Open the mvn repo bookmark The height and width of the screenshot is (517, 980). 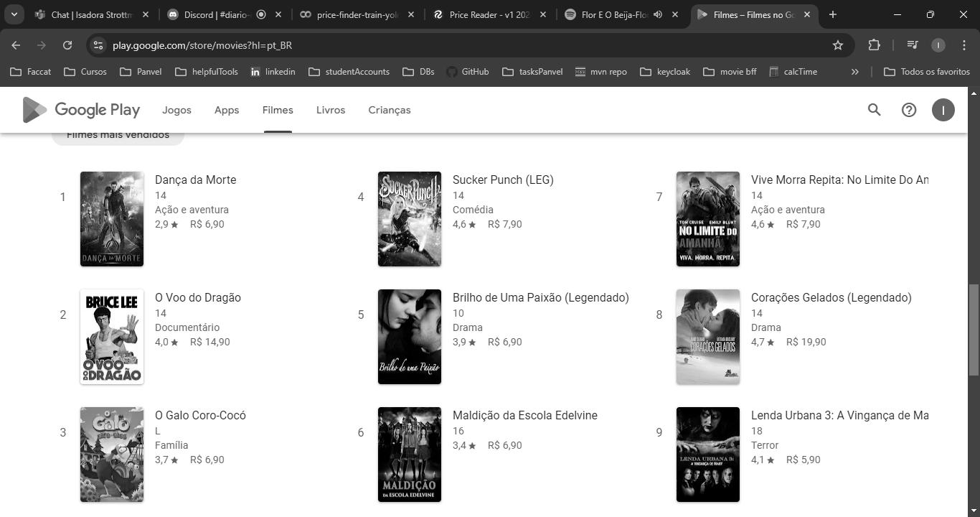[x=601, y=72]
